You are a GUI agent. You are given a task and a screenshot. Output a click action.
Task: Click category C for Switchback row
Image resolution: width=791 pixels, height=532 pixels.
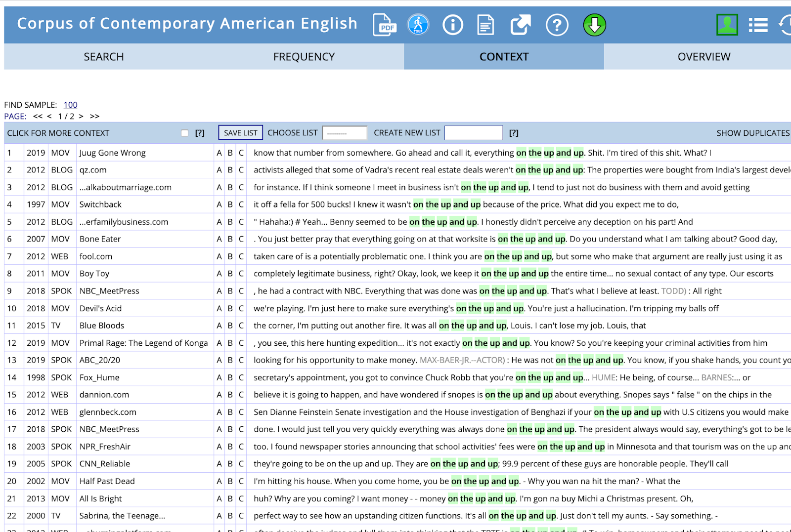point(241,205)
